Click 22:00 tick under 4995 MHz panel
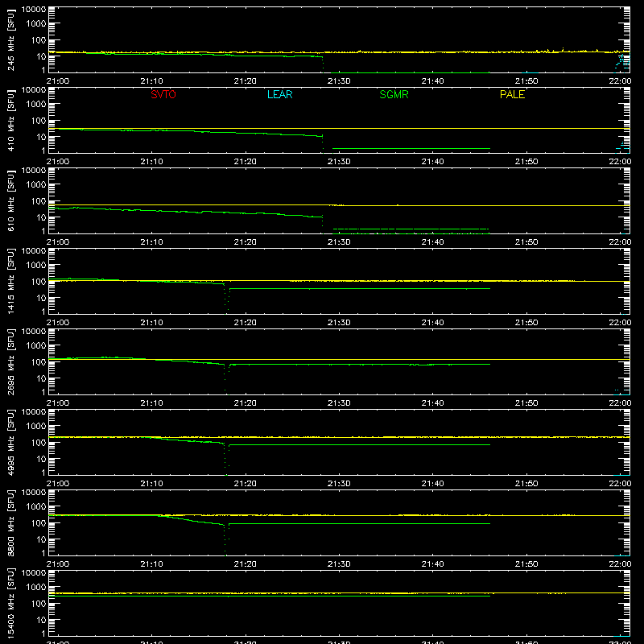 click(620, 484)
